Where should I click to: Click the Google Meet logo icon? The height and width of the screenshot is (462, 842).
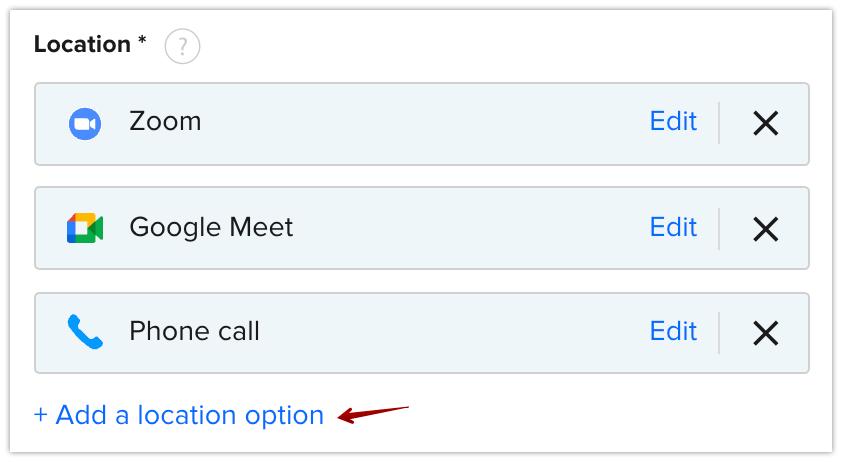[85, 228]
